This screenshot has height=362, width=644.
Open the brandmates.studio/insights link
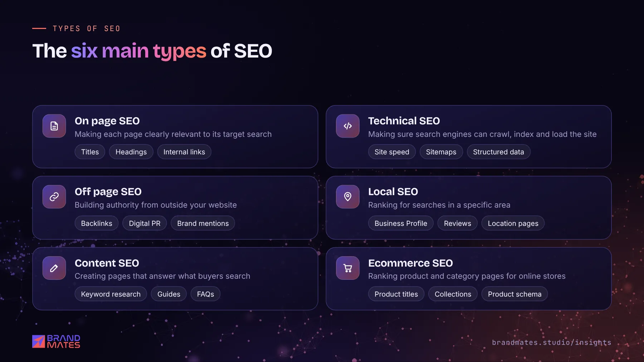coord(551,342)
